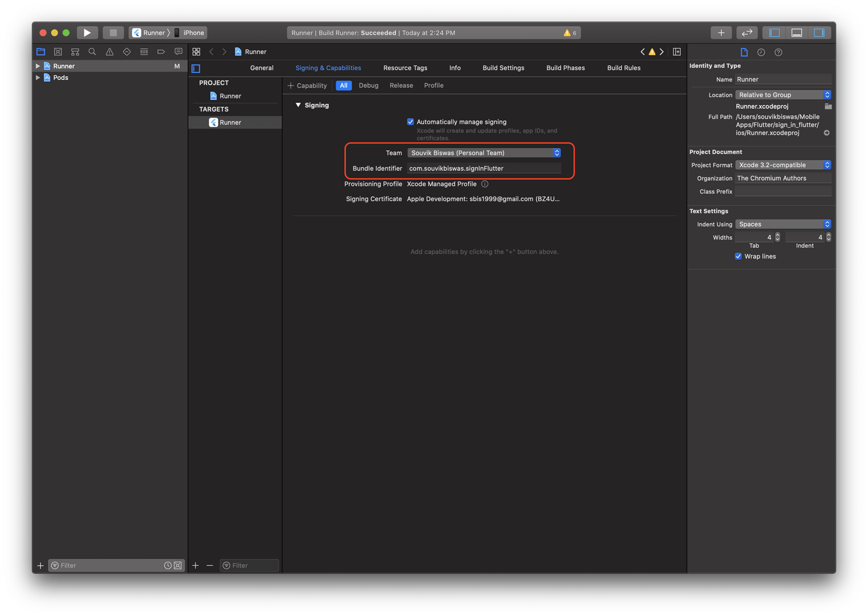Open the Location dropdown in inspector

(x=783, y=95)
